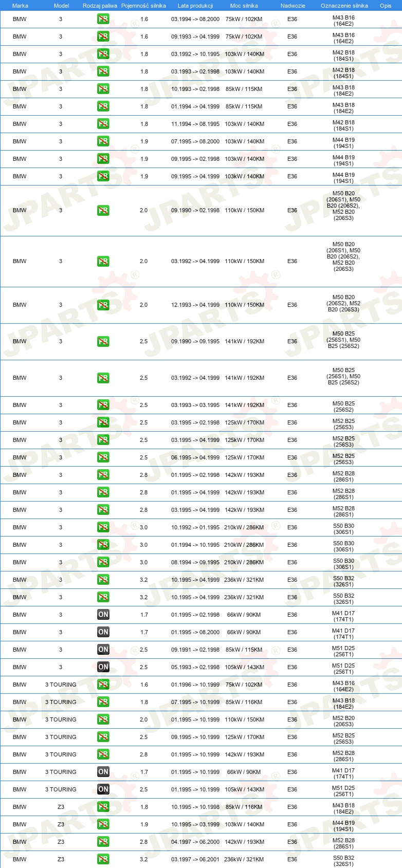This screenshot has width=402, height=868.
Task: Click the Model column header
Action: (61, 6)
